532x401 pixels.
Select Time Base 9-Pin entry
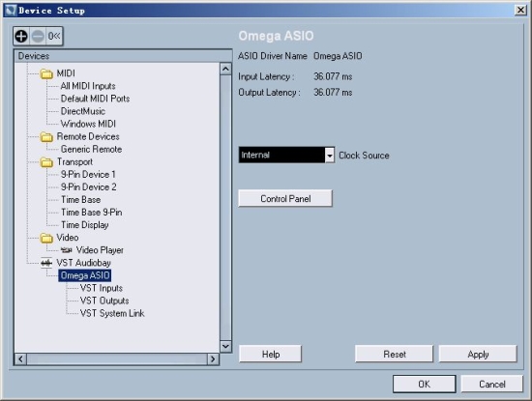pyautogui.click(x=91, y=213)
